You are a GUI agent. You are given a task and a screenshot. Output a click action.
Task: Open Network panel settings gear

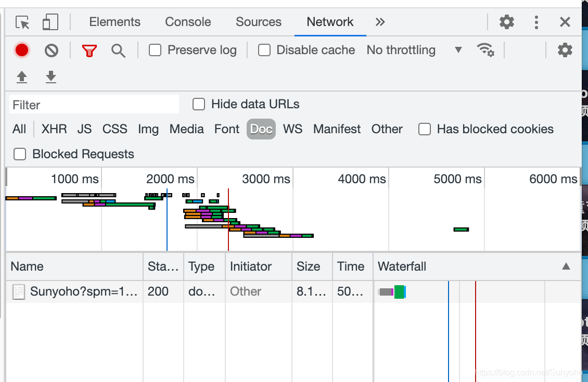(565, 50)
